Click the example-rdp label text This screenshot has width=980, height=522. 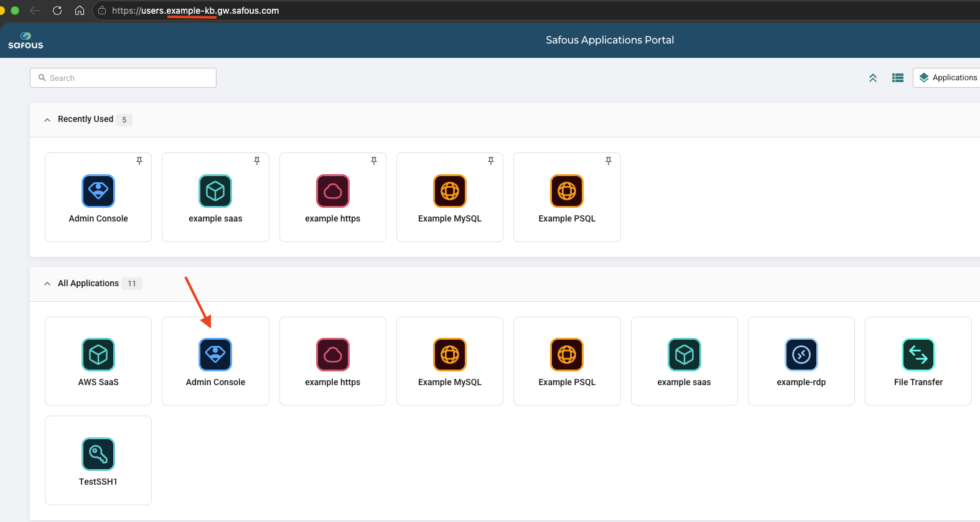pyautogui.click(x=801, y=382)
